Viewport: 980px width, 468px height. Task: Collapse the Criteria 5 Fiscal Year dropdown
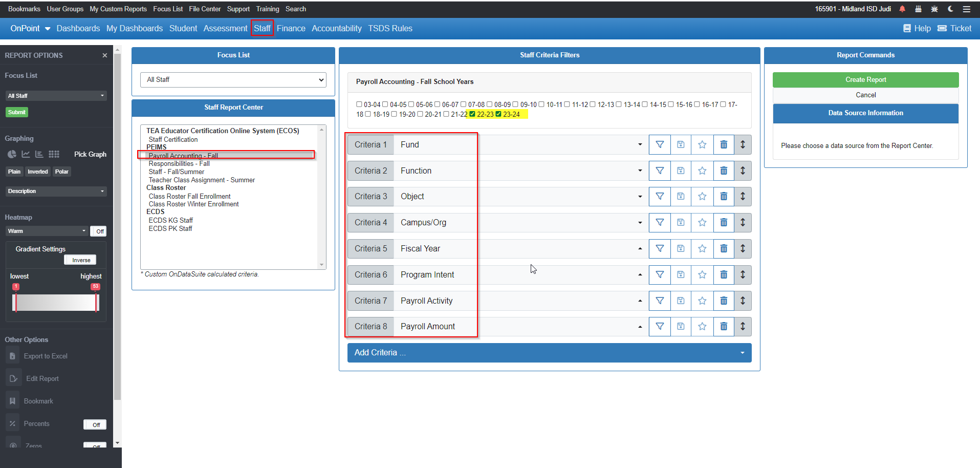pyautogui.click(x=639, y=248)
